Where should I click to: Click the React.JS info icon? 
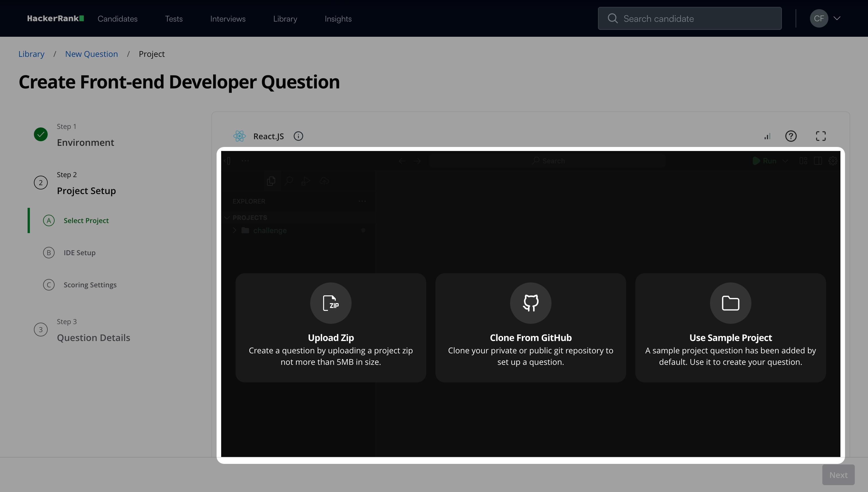click(x=298, y=136)
